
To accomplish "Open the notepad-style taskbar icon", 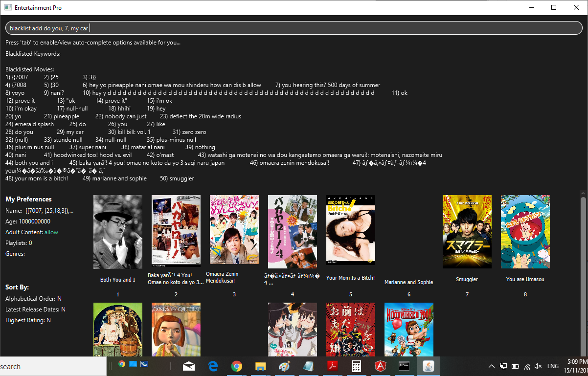I will pos(308,366).
